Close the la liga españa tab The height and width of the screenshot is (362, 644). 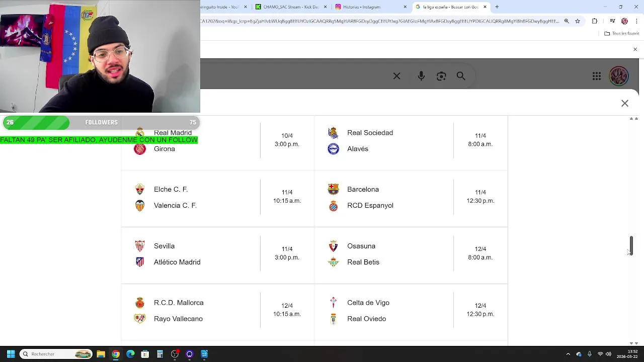(x=485, y=7)
